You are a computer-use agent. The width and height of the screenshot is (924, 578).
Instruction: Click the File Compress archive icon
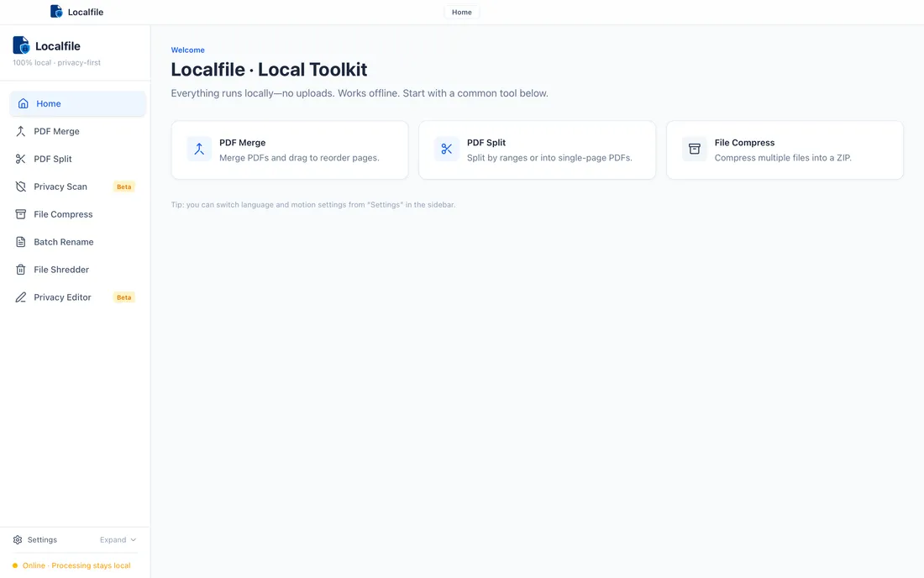(20, 214)
